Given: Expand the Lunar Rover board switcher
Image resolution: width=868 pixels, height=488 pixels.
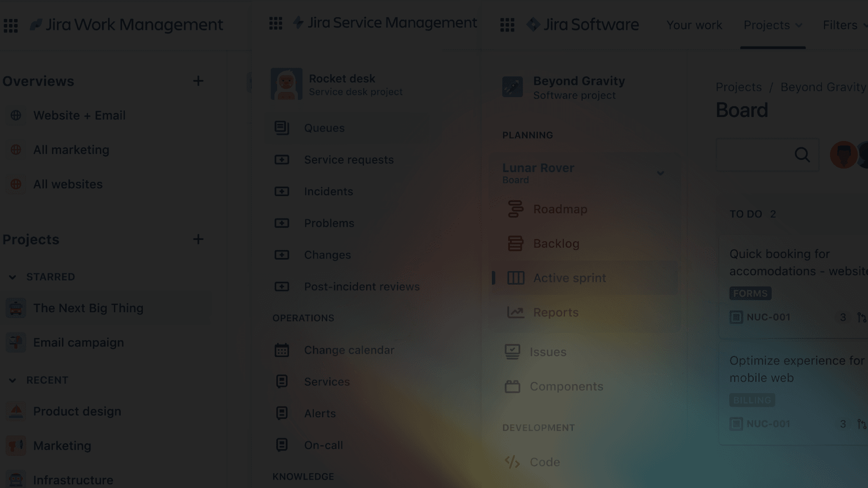Looking at the screenshot, I should [x=660, y=174].
